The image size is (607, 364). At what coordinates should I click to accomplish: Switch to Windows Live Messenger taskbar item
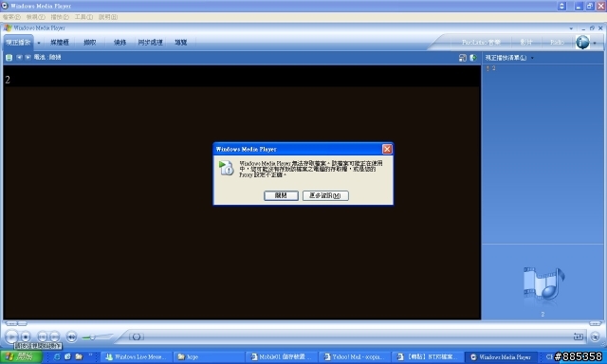point(137,357)
